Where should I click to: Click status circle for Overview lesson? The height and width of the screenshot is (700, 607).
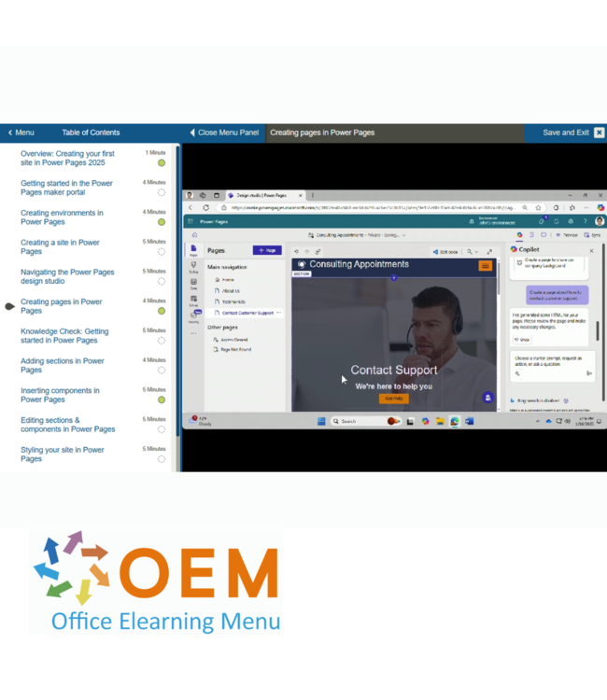162,163
